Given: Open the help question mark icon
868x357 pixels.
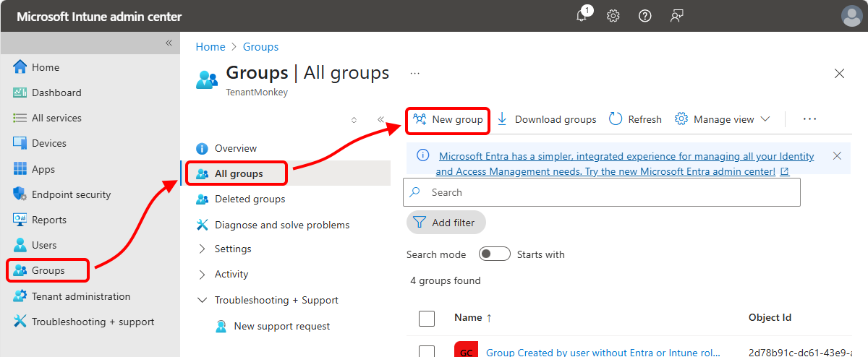Looking at the screenshot, I should pyautogui.click(x=645, y=16).
